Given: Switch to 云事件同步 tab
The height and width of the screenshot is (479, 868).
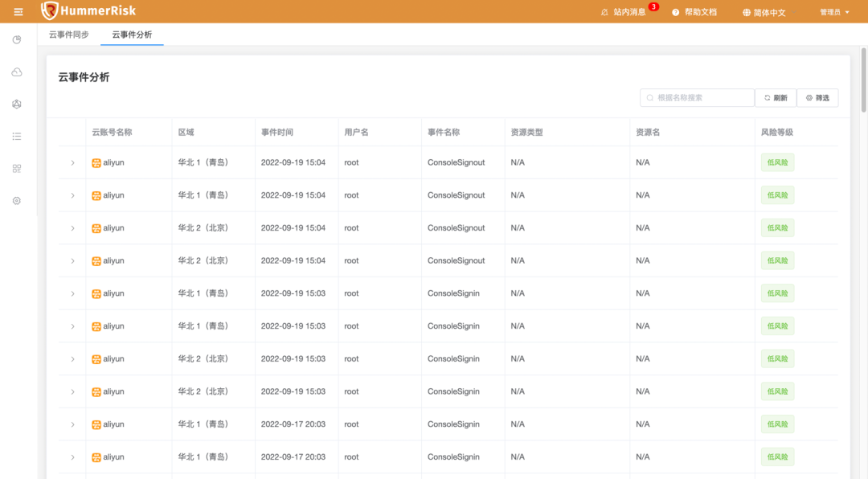Looking at the screenshot, I should 68,35.
